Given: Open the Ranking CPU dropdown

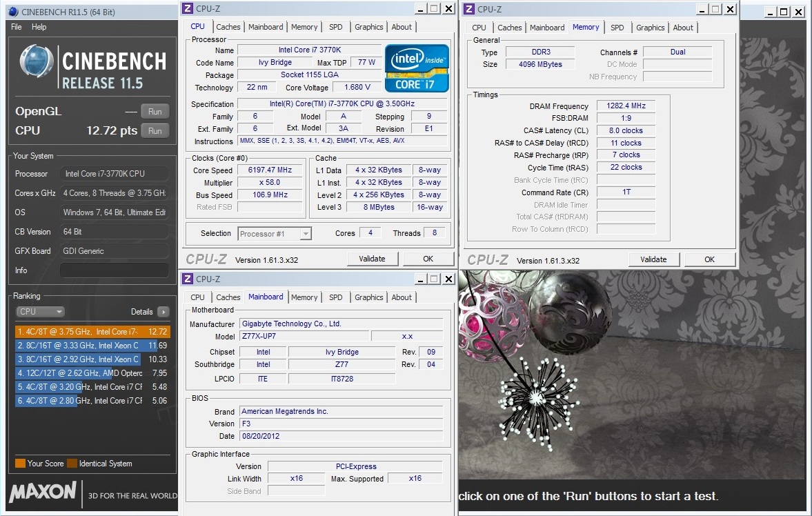Looking at the screenshot, I should pos(40,311).
